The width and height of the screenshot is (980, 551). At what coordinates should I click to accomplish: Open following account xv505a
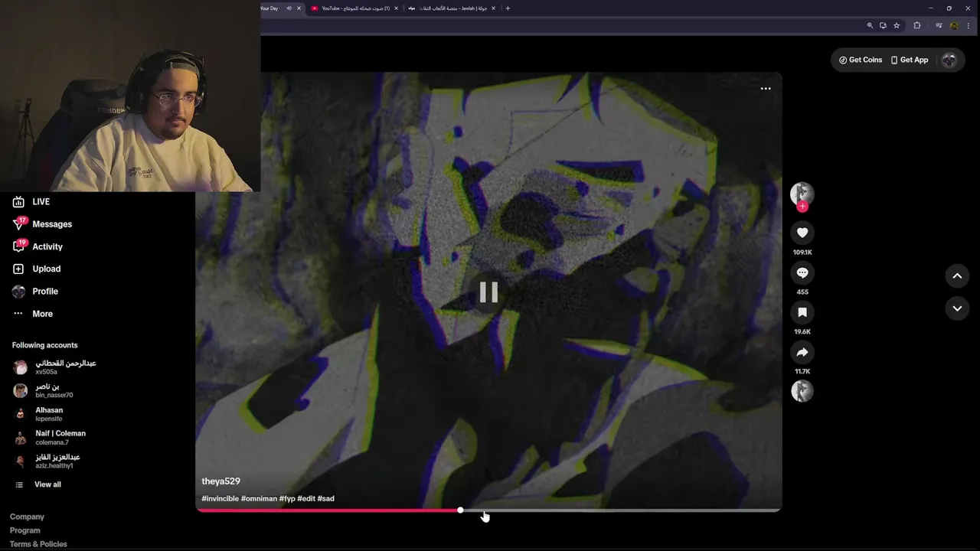pyautogui.click(x=55, y=367)
